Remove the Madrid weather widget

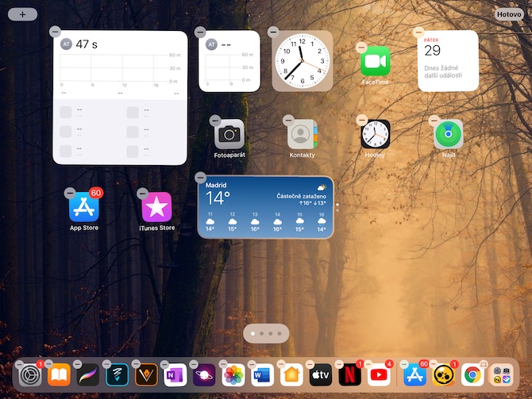[x=201, y=178]
